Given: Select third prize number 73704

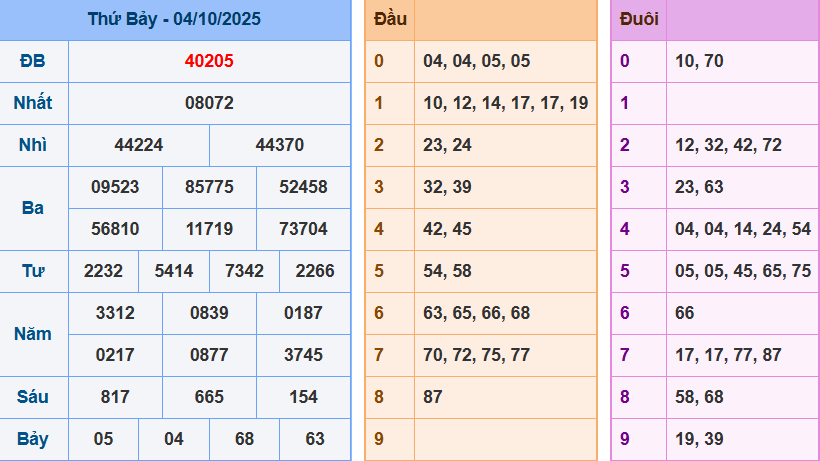Looking at the screenshot, I should pos(303,229).
